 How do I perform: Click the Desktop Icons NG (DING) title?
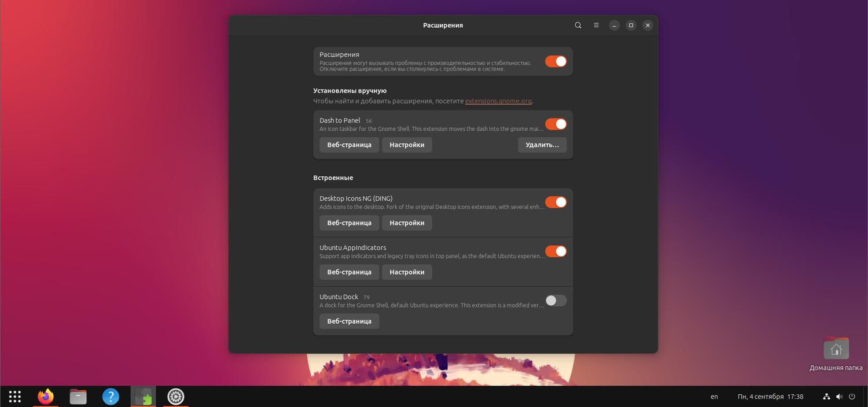click(x=356, y=198)
